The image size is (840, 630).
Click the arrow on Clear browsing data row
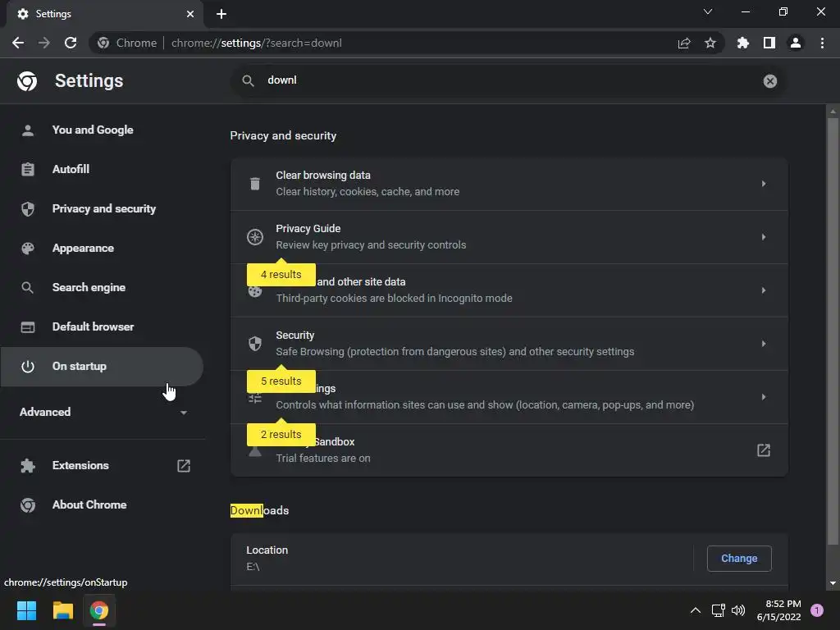(x=764, y=184)
